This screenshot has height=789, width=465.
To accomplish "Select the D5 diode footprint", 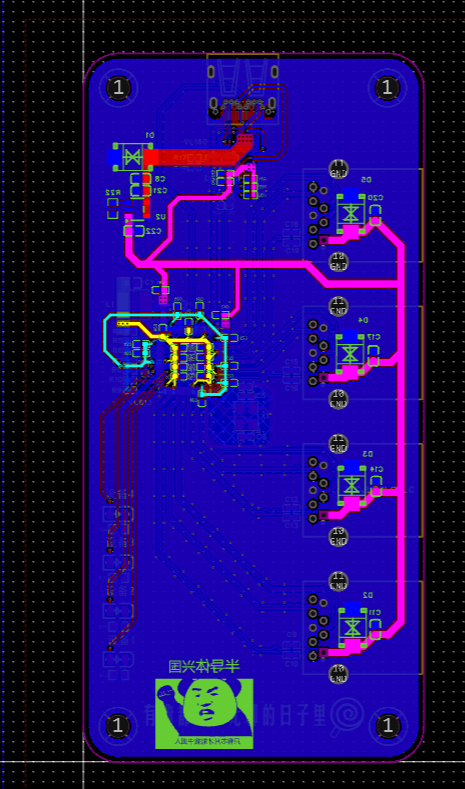I will 351,212.
